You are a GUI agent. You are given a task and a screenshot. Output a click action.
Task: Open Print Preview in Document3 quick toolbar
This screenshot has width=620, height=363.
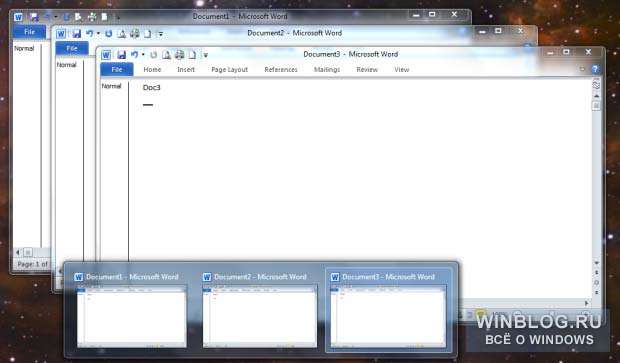[166, 55]
